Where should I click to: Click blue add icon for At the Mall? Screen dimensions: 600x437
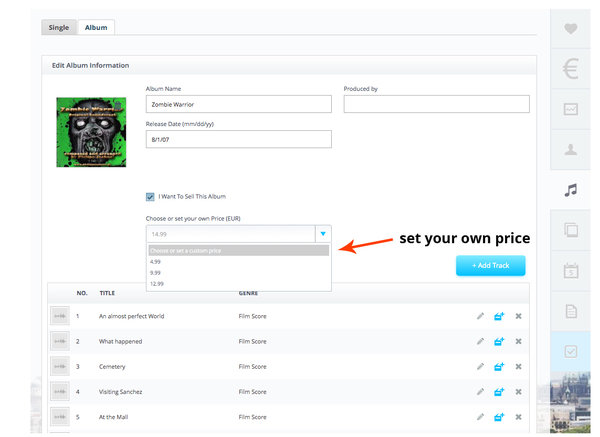[499, 417]
